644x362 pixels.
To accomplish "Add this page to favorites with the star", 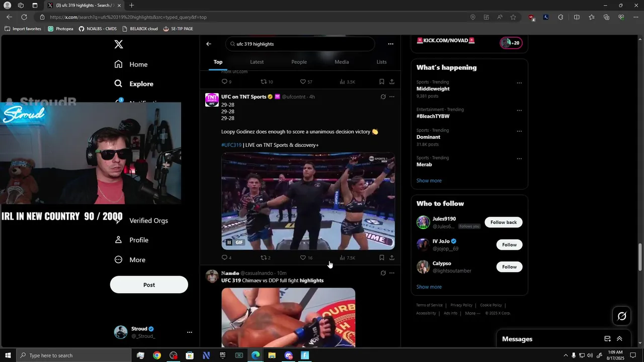I will coord(513,17).
